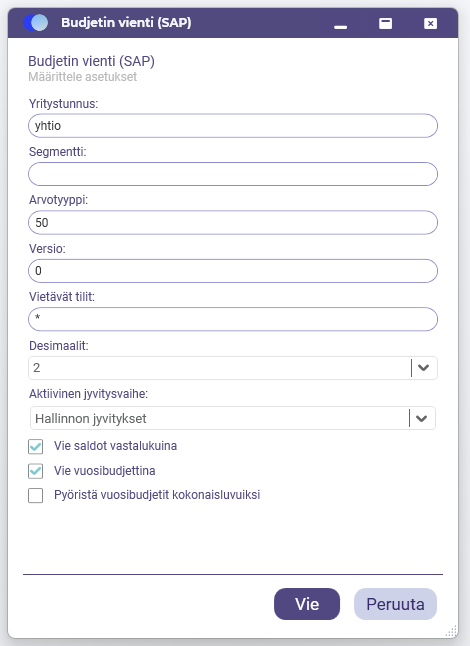The width and height of the screenshot is (470, 646).
Task: Click the Vie button
Action: [x=307, y=604]
